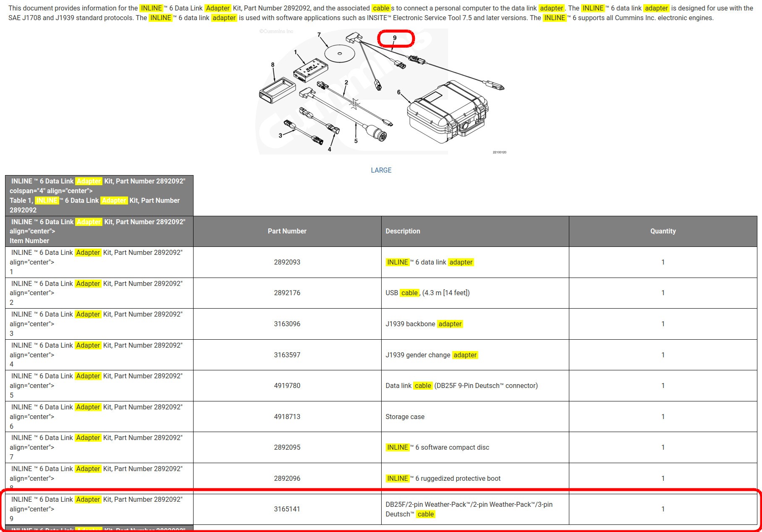This screenshot has width=762, height=532.
Task: Select part number 4918713 cell
Action: click(287, 417)
